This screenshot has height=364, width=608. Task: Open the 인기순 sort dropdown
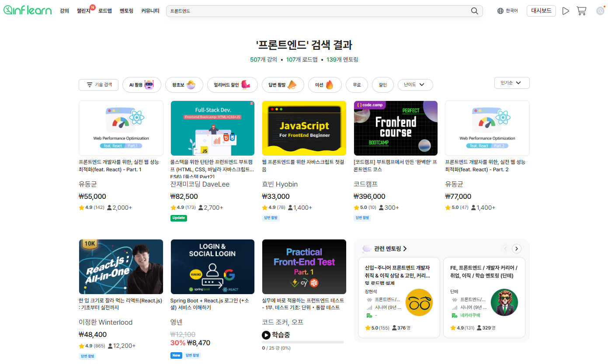click(512, 83)
